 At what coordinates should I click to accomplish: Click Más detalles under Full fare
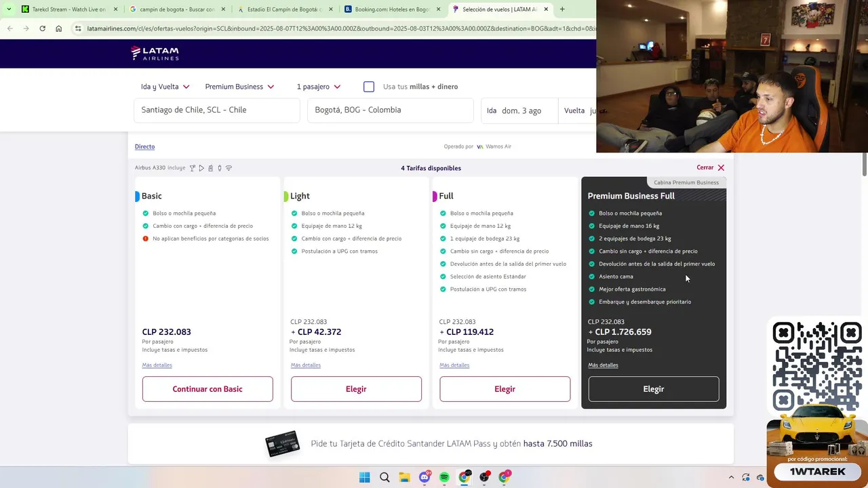click(x=454, y=365)
